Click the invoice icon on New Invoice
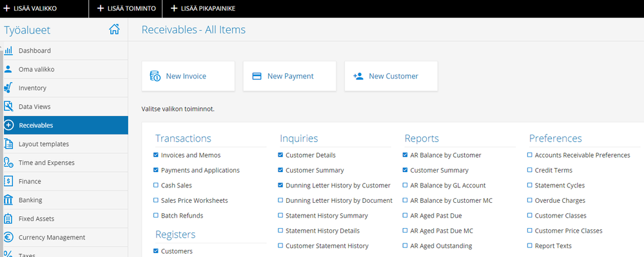 155,76
